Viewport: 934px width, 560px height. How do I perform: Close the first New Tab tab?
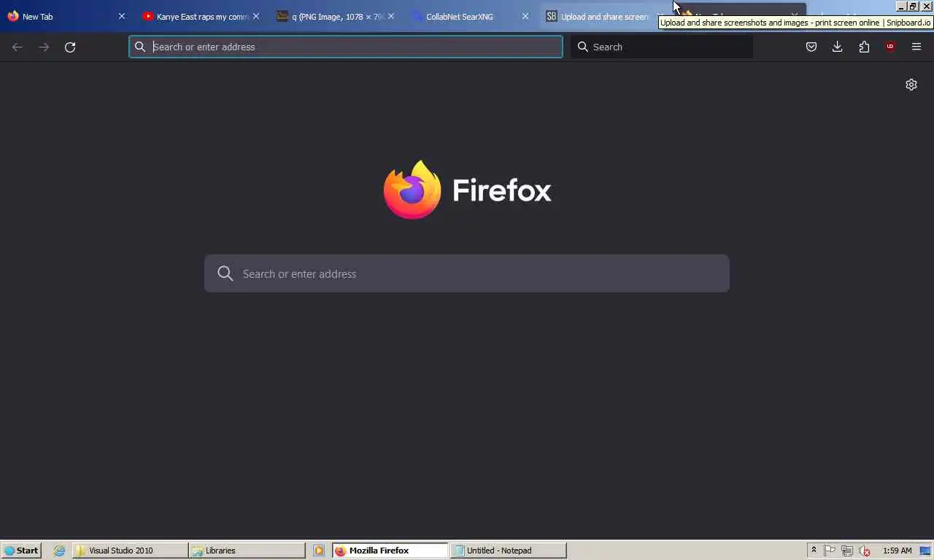click(x=122, y=16)
